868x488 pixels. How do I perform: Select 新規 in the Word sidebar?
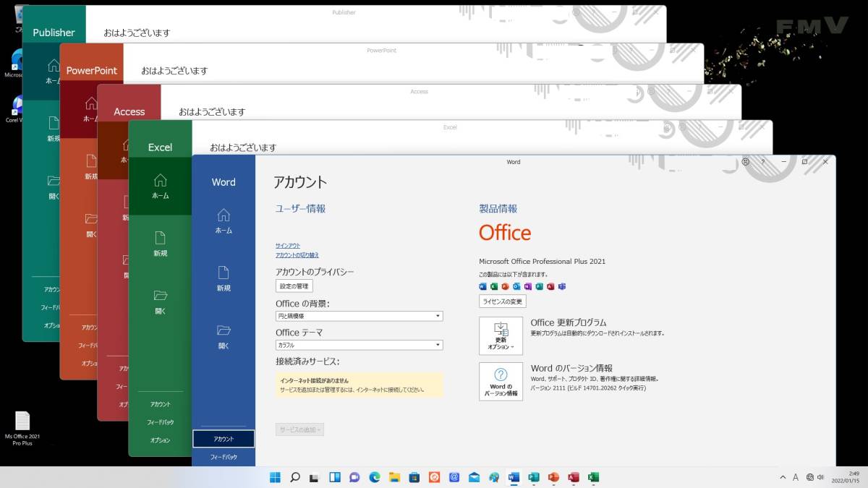(x=224, y=278)
